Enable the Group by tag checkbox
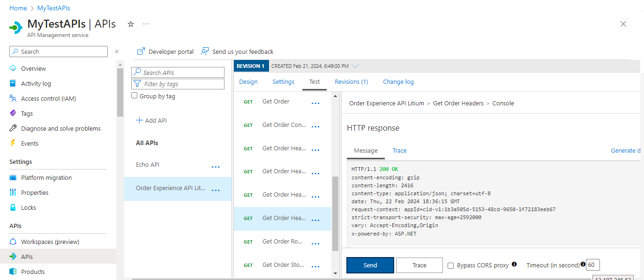Image resolution: width=644 pixels, height=280 pixels. [135, 96]
